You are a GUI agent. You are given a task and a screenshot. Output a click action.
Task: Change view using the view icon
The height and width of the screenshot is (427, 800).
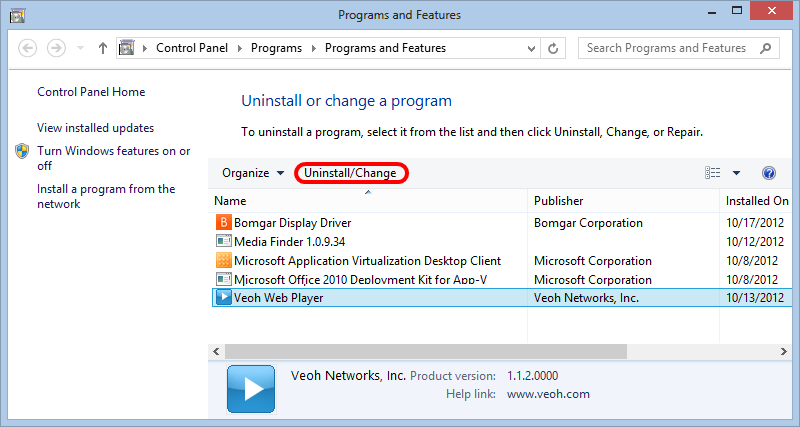pos(712,173)
